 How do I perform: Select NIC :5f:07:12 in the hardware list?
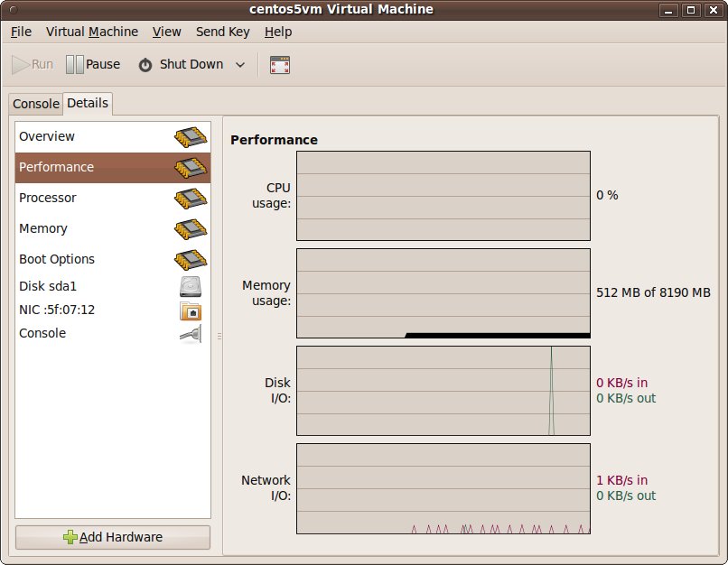[113, 310]
